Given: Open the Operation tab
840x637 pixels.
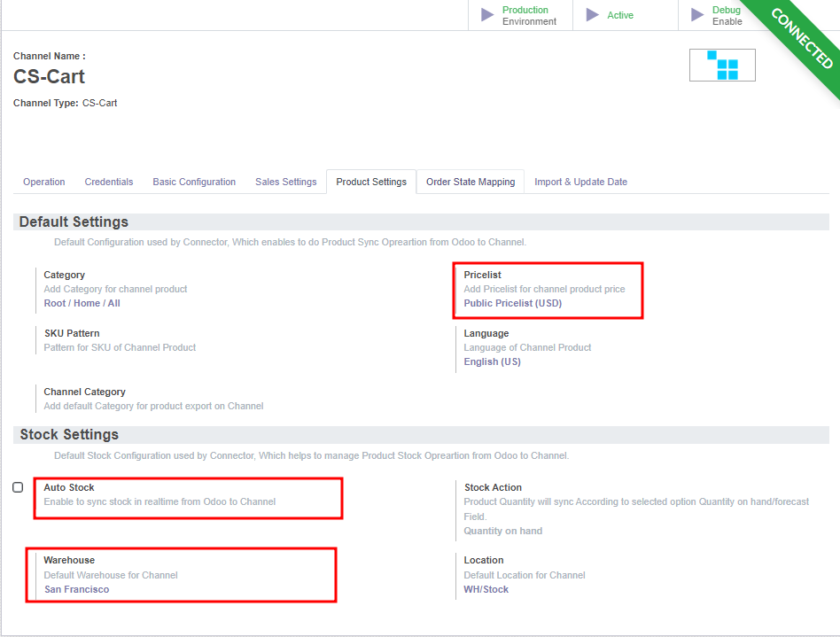Looking at the screenshot, I should click(x=44, y=182).
